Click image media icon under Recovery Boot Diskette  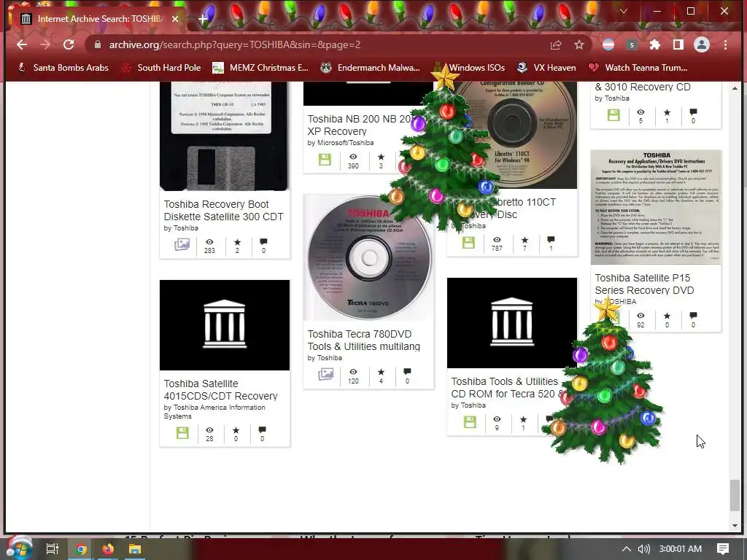pos(182,244)
